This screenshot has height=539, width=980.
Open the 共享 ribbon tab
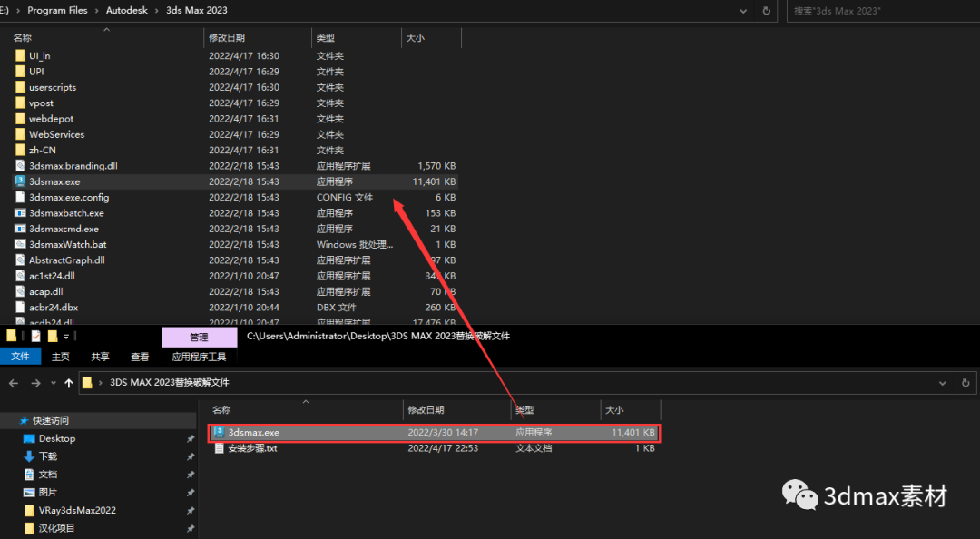100,357
